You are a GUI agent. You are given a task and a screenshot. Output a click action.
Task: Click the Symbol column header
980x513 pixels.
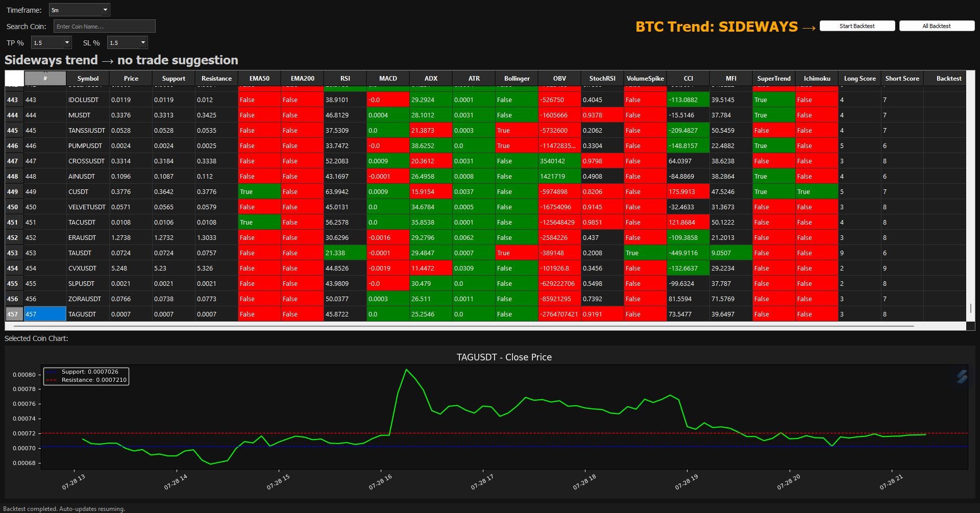pyautogui.click(x=88, y=78)
